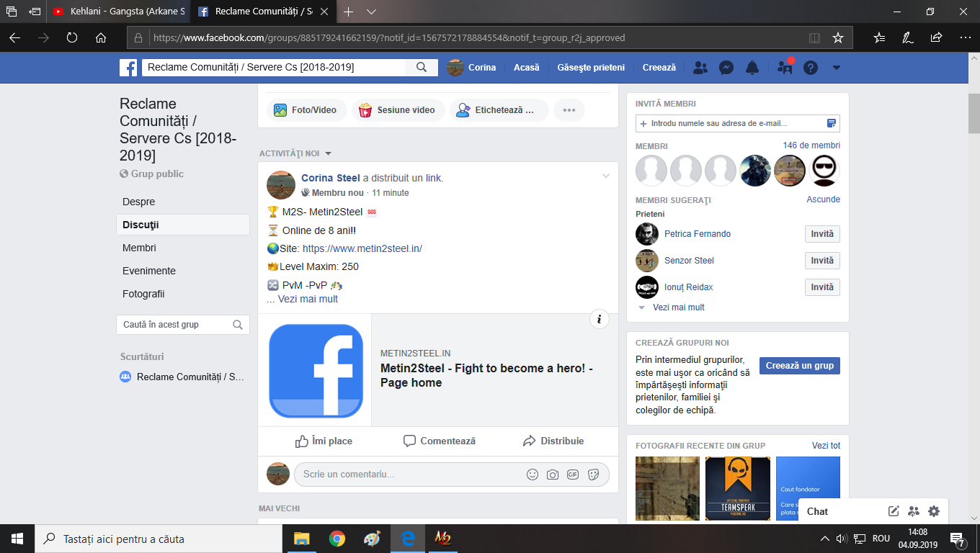Show the tab preview dropdown chevron
980x553 pixels.
coord(371,12)
